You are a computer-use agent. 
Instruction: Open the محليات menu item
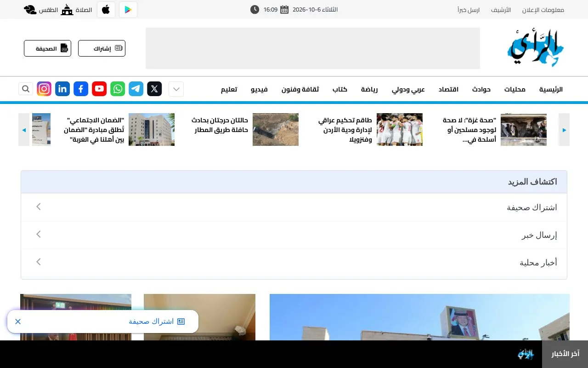point(515,89)
